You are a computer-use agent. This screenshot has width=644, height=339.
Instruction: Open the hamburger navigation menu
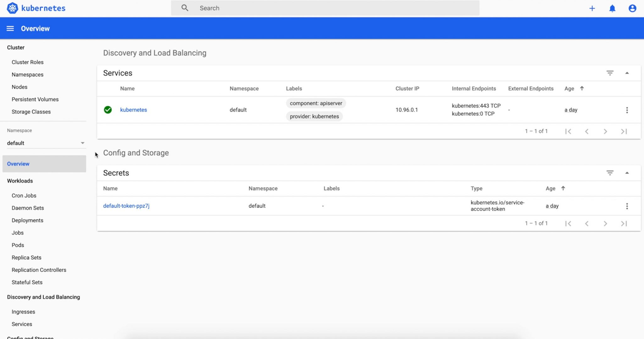[x=10, y=29]
